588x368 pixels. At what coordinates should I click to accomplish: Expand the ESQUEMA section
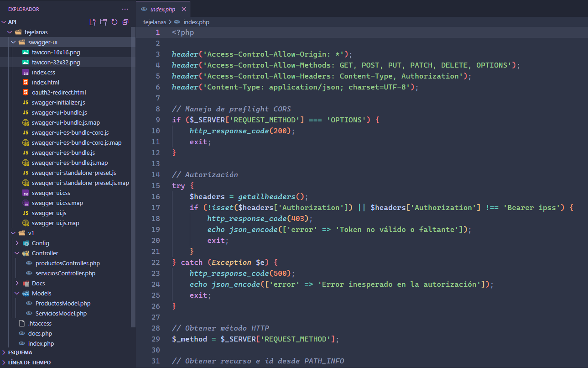click(x=20, y=352)
